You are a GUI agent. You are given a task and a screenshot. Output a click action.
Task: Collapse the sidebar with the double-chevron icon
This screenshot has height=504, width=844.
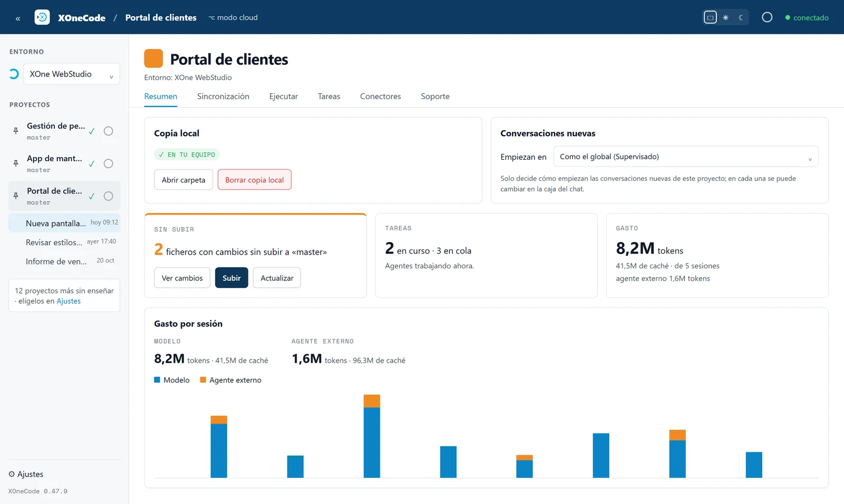[18, 18]
